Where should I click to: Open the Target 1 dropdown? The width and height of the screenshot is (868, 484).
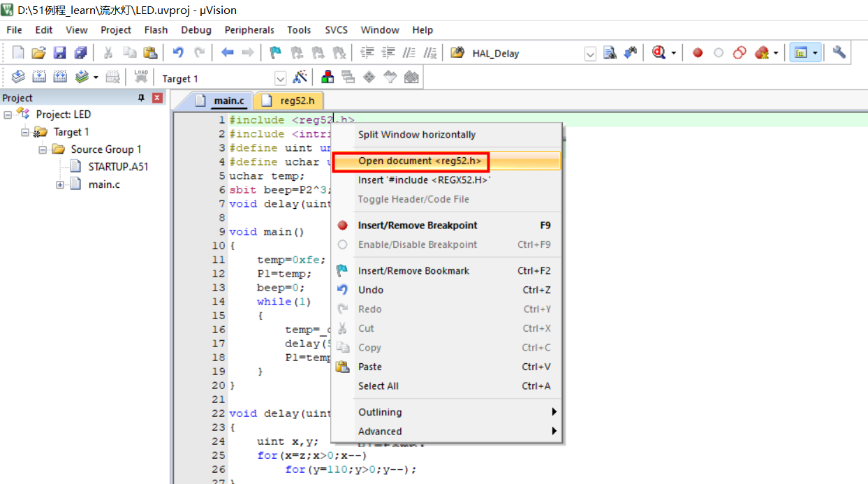click(280, 78)
